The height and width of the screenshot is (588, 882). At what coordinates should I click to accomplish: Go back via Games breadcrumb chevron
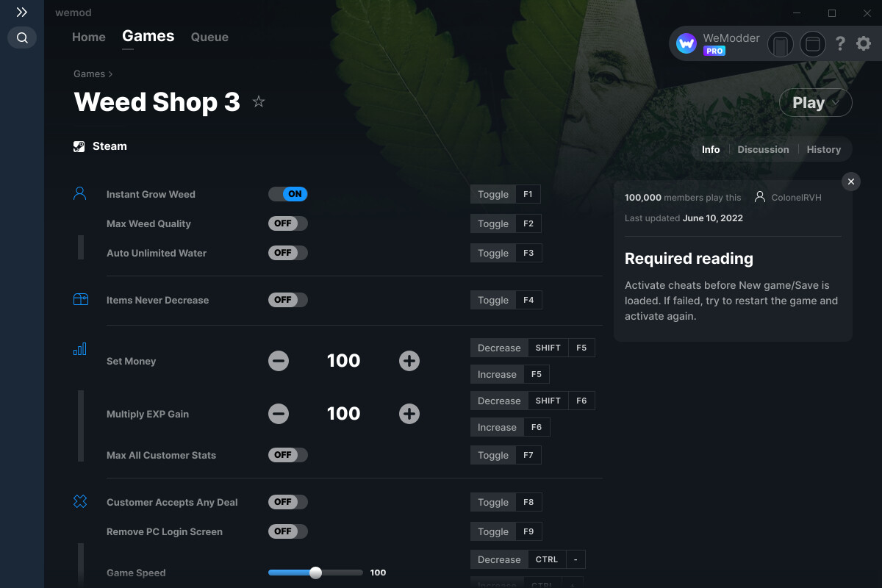coord(110,74)
